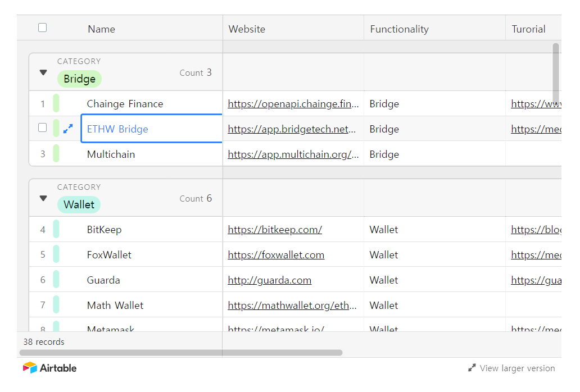Open the guarda.com website link
The height and width of the screenshot is (392, 580).
click(x=269, y=280)
